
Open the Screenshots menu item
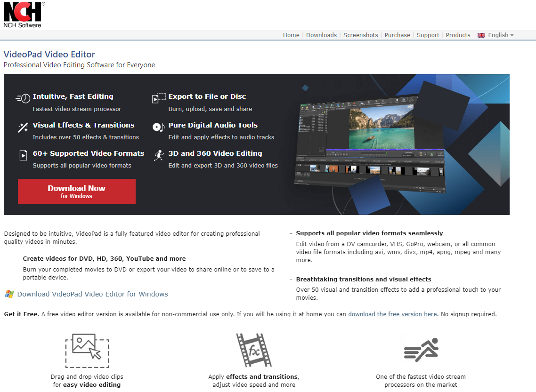point(361,35)
